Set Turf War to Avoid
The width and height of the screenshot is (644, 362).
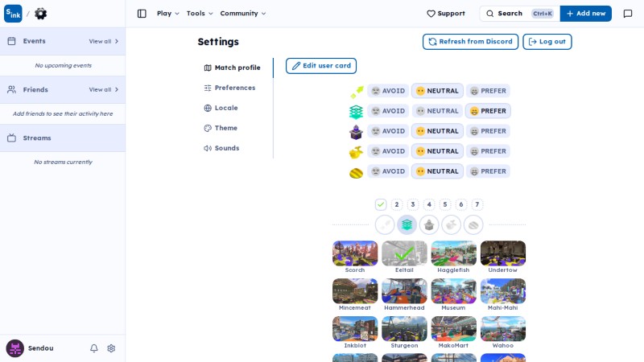[388, 91]
